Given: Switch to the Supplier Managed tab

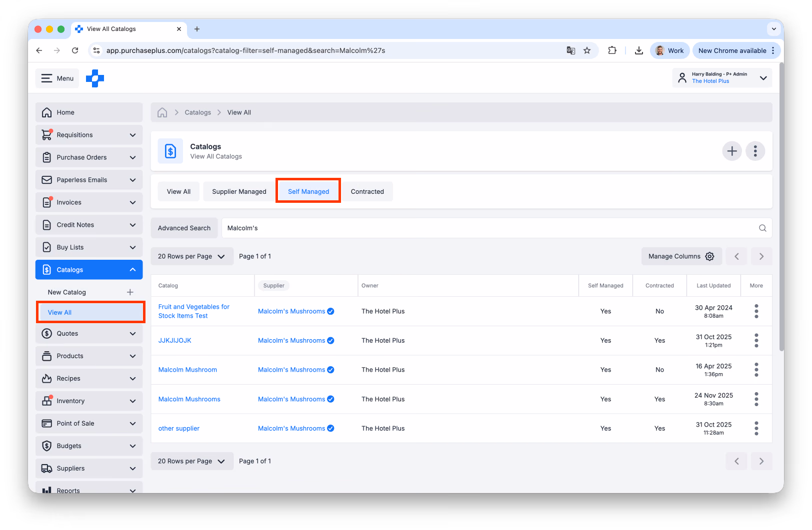Looking at the screenshot, I should click(239, 192).
